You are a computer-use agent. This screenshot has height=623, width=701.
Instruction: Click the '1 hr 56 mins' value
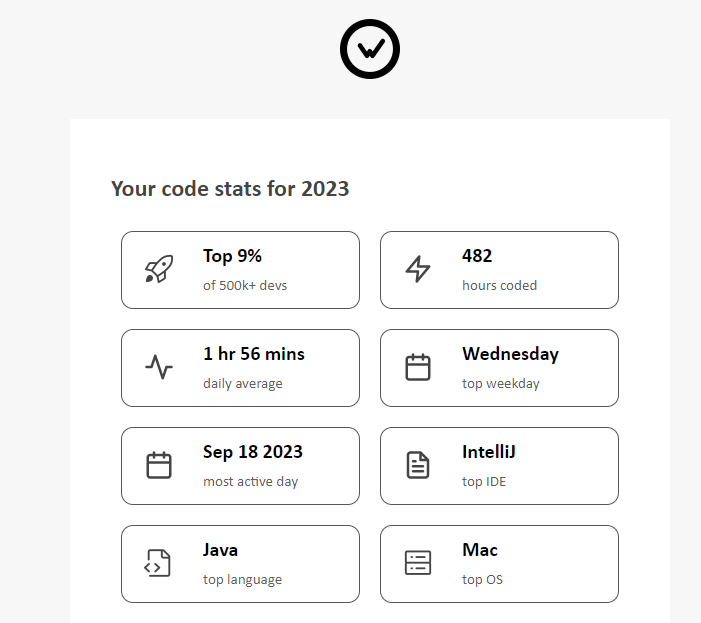tap(253, 354)
